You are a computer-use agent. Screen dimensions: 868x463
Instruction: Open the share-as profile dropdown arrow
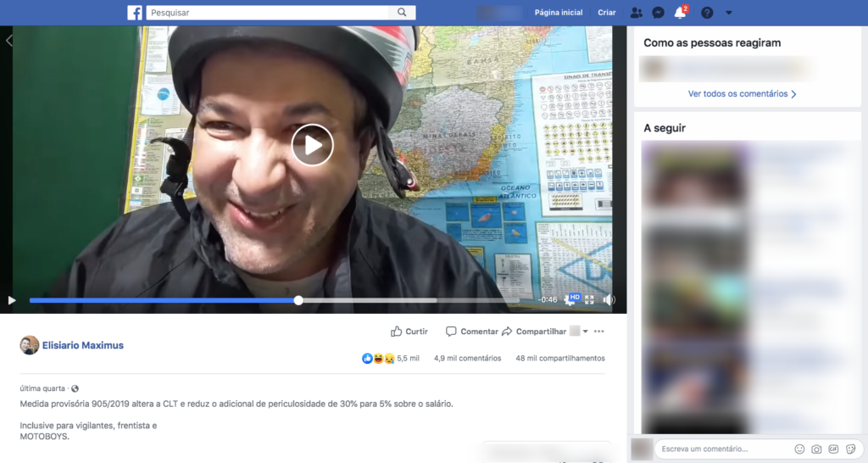pyautogui.click(x=585, y=332)
